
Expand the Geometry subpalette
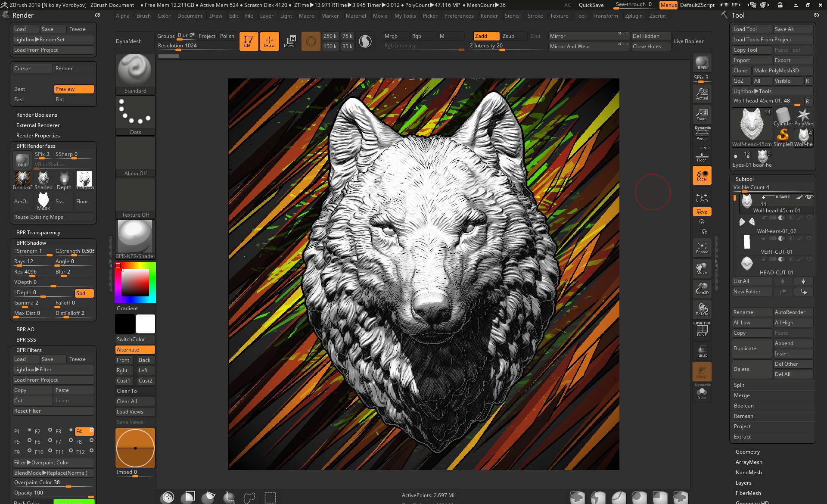[x=748, y=452]
